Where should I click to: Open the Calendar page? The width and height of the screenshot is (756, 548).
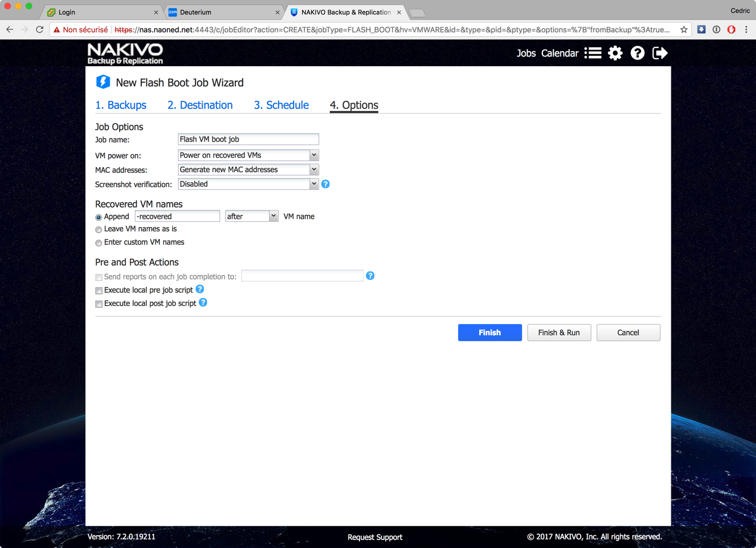click(560, 53)
